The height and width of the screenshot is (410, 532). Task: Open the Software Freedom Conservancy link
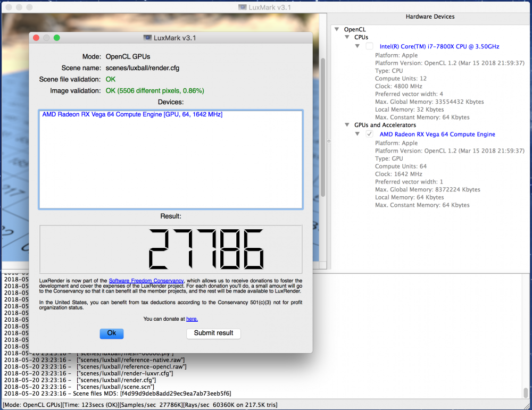(146, 281)
